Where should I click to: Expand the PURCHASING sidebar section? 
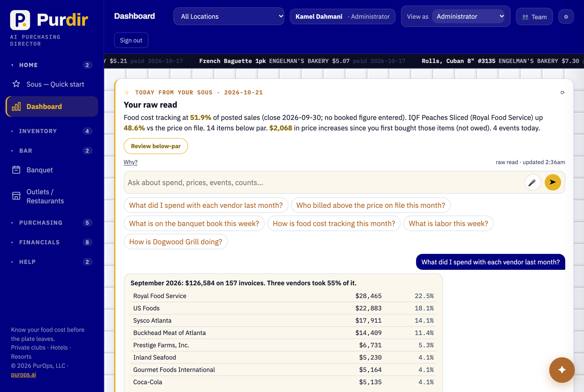click(52, 222)
